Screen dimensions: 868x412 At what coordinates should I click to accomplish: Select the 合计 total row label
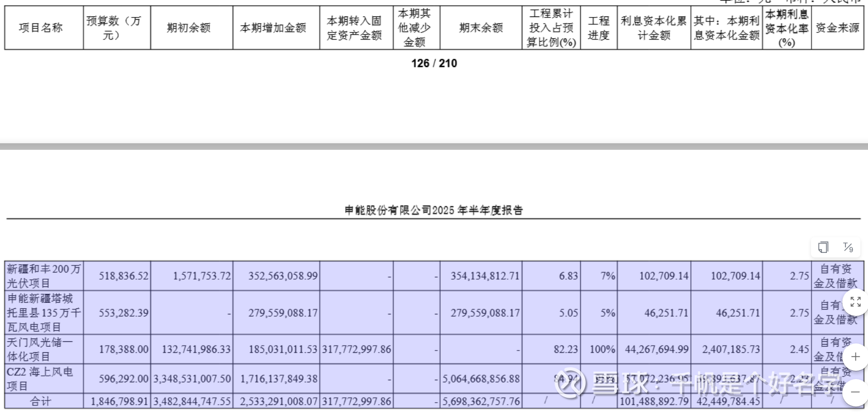tap(41, 402)
